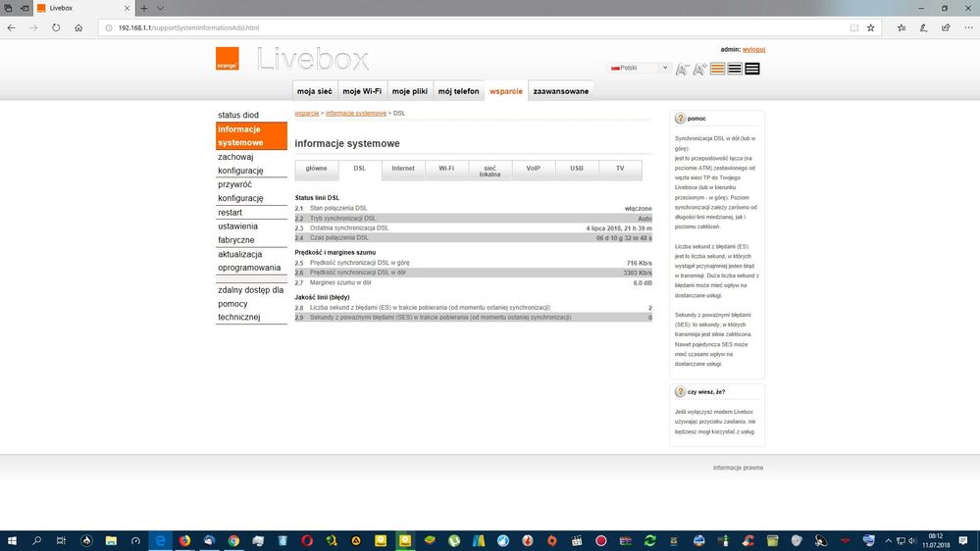Open the moja sieć menu
The image size is (980, 551).
pos(314,91)
